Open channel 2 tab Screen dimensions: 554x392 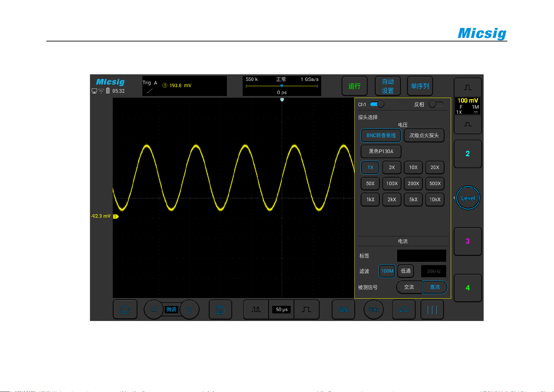(x=468, y=154)
